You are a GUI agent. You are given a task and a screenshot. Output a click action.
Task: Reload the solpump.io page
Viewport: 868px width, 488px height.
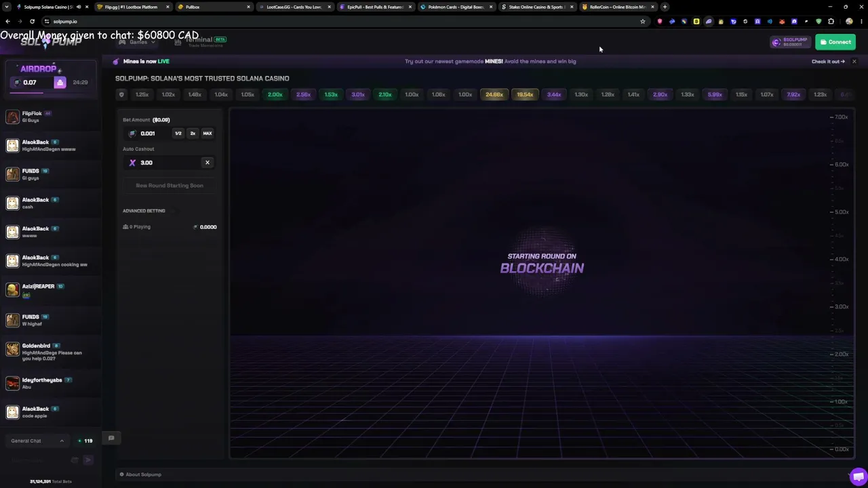click(x=31, y=21)
